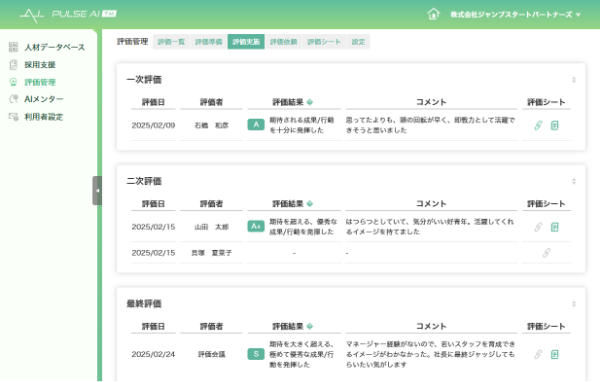Switch to the 評価依頼 tab

pos(284,42)
